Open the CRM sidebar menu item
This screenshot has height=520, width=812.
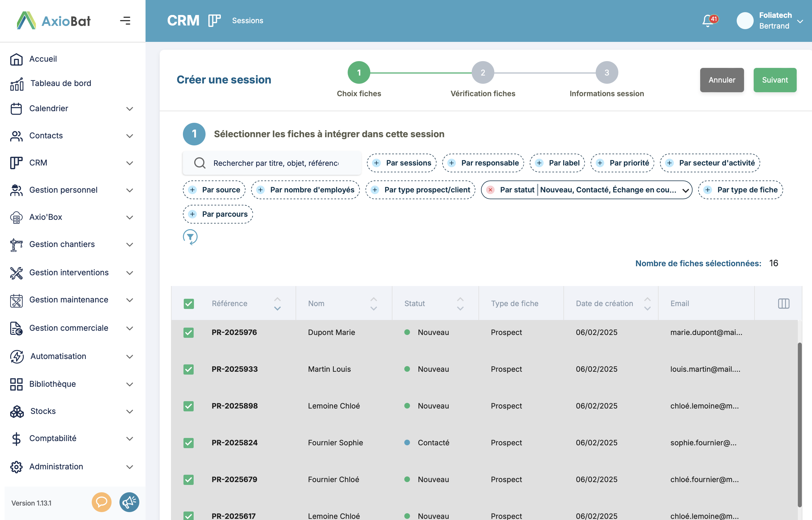pyautogui.click(x=38, y=163)
